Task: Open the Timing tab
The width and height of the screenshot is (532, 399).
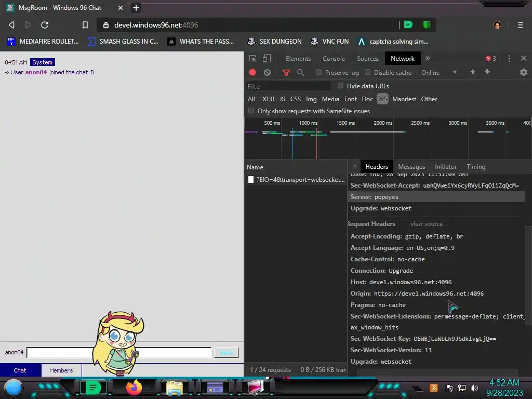Action: point(476,167)
